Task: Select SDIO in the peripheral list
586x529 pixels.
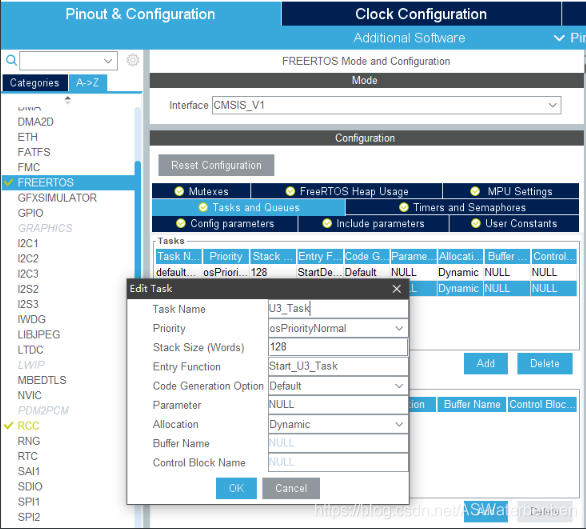Action: 30,486
